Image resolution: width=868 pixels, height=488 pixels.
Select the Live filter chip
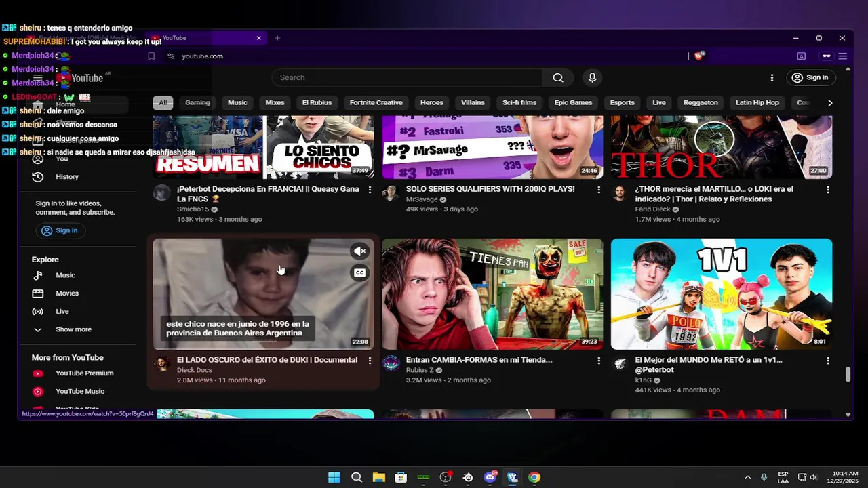(659, 102)
